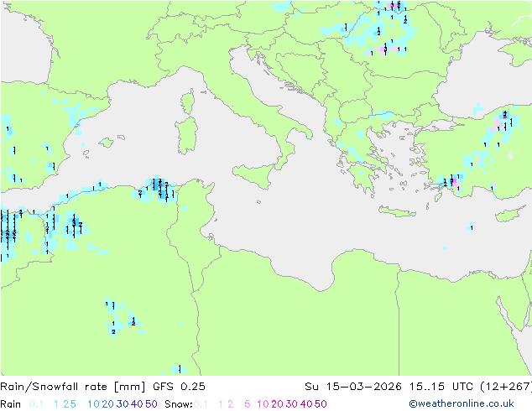The height and width of the screenshot is (411, 532).
Task: Pick the snow legend 30 magenta value
Action: (292, 404)
